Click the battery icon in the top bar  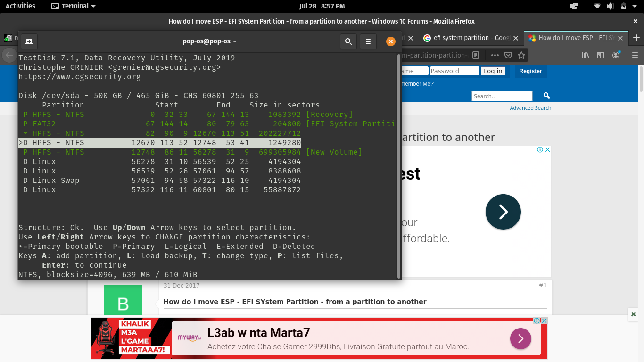(x=624, y=6)
